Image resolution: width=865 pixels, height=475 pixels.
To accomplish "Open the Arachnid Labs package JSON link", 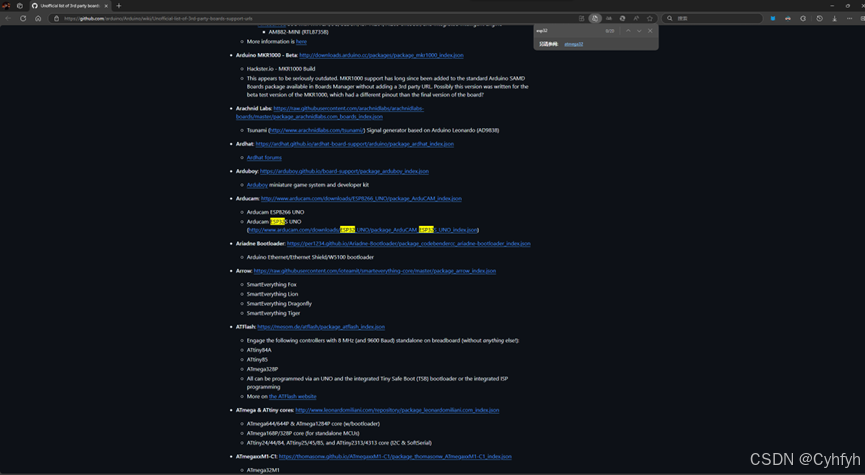I will [x=330, y=113].
